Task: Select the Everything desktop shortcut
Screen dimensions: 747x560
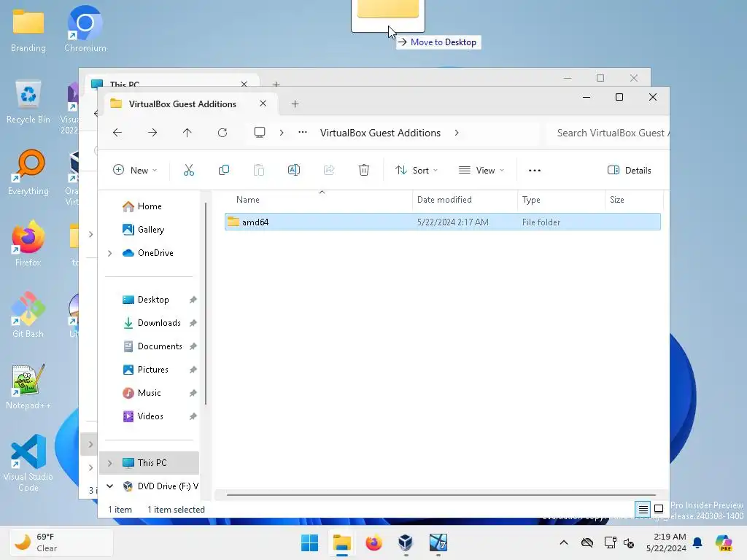Action: [28, 173]
